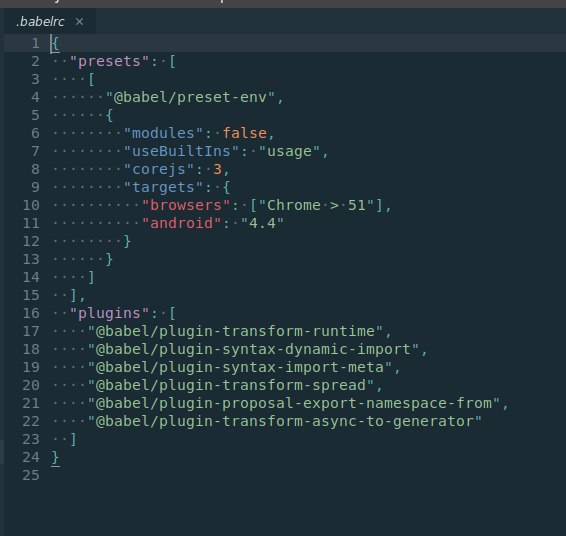
Task: Click line number 10 in the gutter
Action: [31, 205]
